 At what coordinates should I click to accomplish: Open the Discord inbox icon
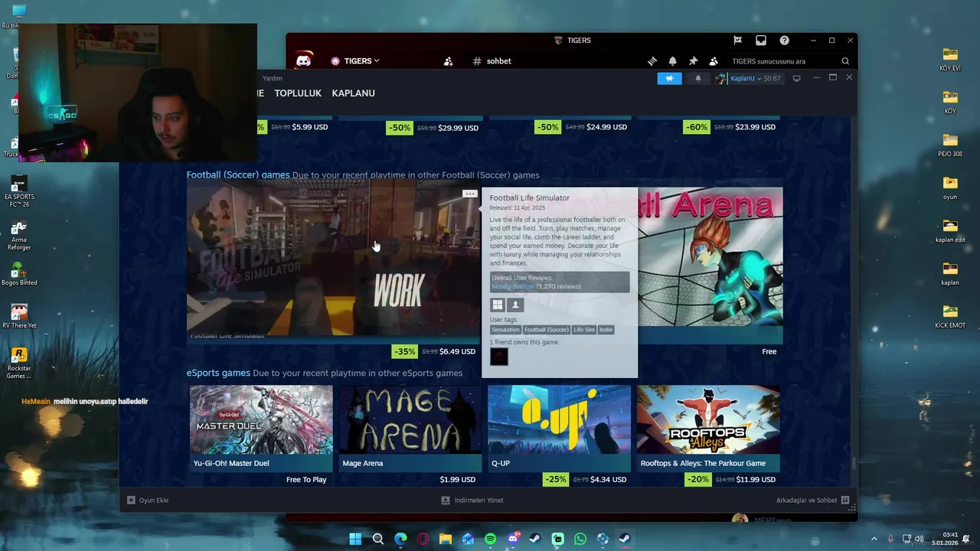[761, 41]
